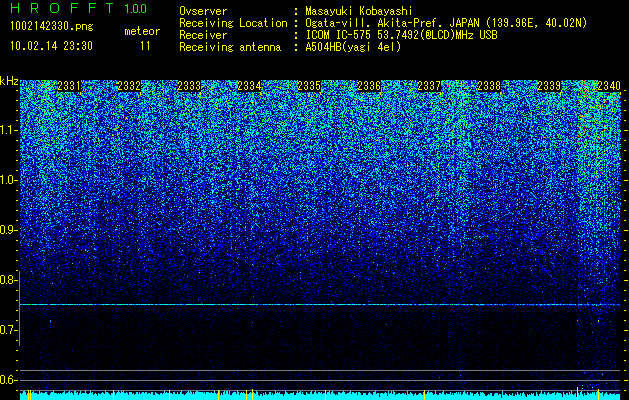
Task: Click the cyan signal level strip at bottom
Action: 320,396
